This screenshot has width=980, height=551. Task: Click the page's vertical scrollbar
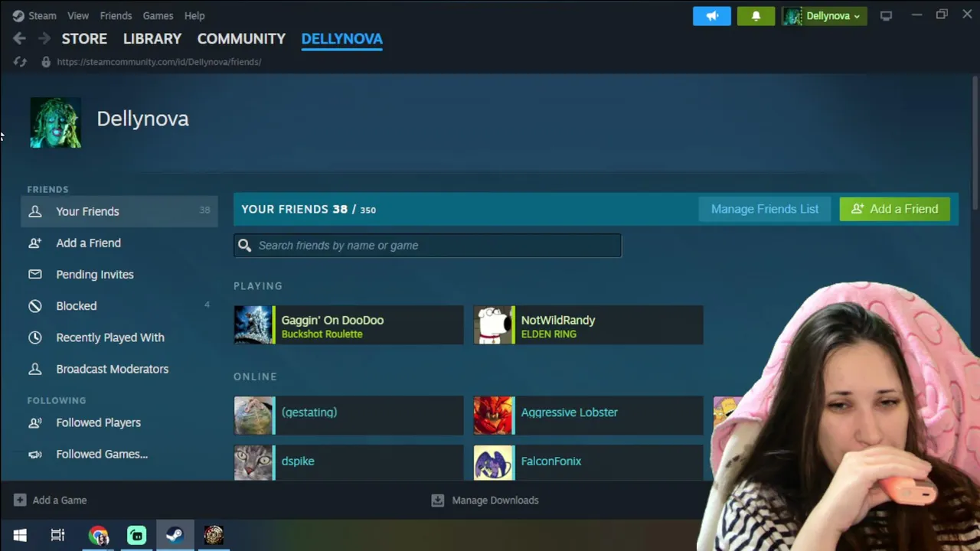(975, 142)
